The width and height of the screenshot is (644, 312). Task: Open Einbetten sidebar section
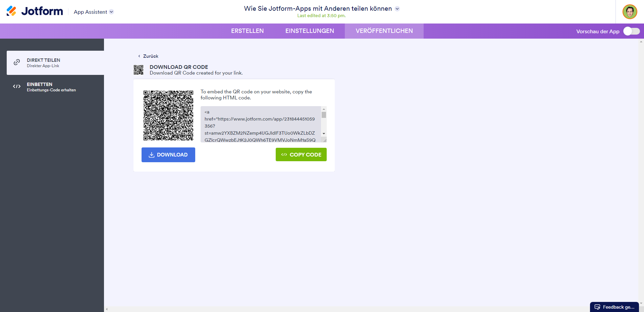coord(55,87)
